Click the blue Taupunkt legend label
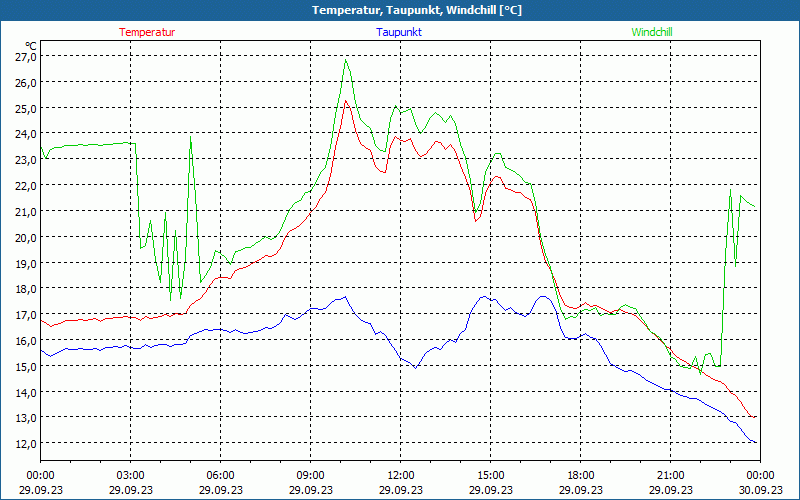 coord(399,32)
